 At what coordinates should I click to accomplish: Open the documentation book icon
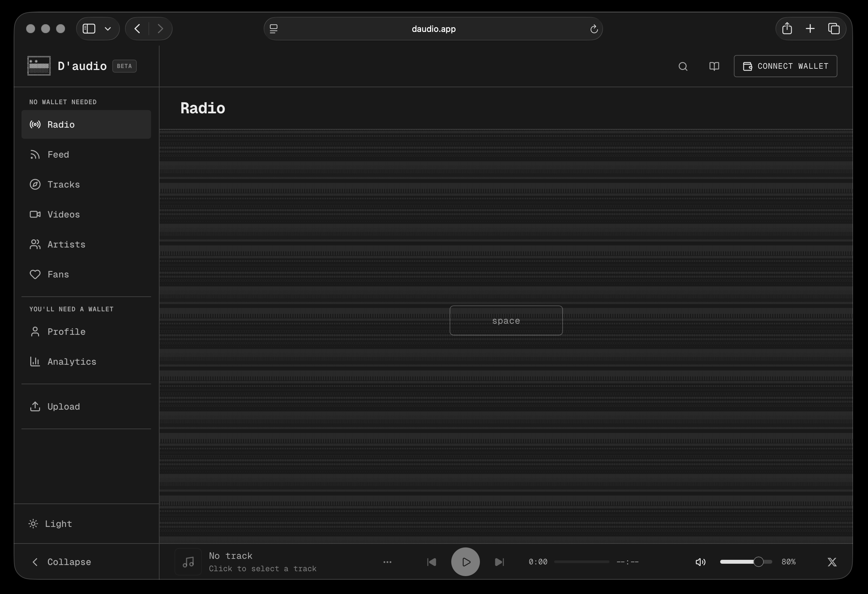tap(714, 66)
